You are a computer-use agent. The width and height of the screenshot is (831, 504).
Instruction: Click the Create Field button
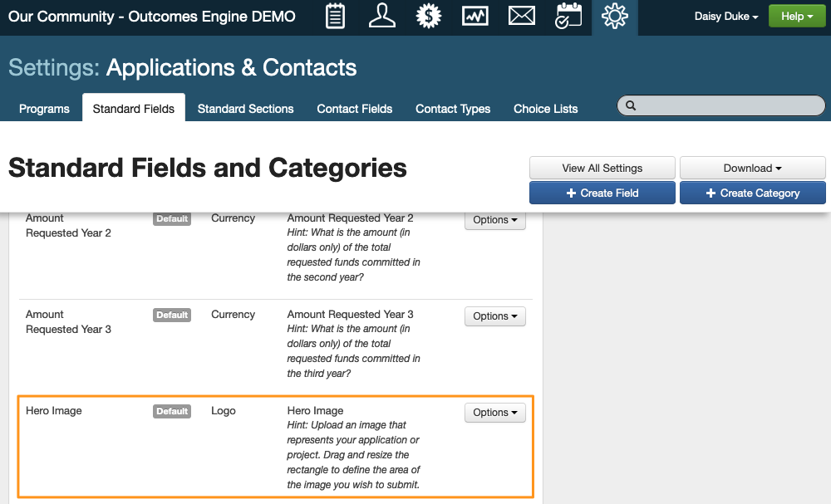coord(602,193)
